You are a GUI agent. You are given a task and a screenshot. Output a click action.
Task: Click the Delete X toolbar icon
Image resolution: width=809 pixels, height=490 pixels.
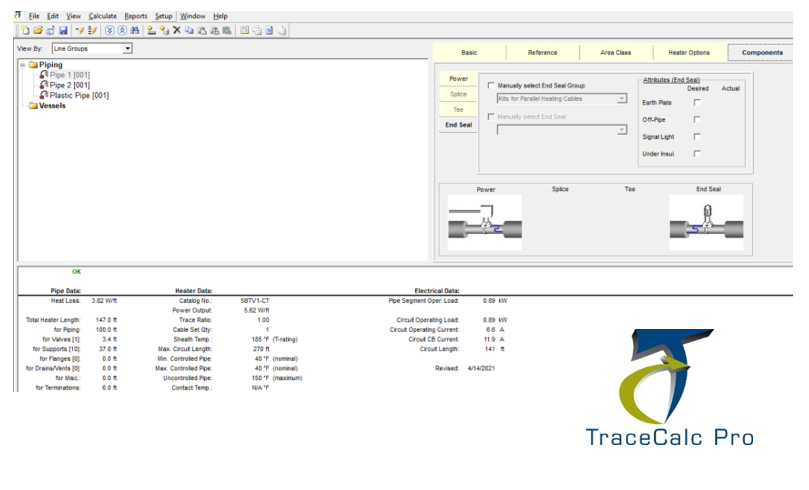tap(177, 31)
